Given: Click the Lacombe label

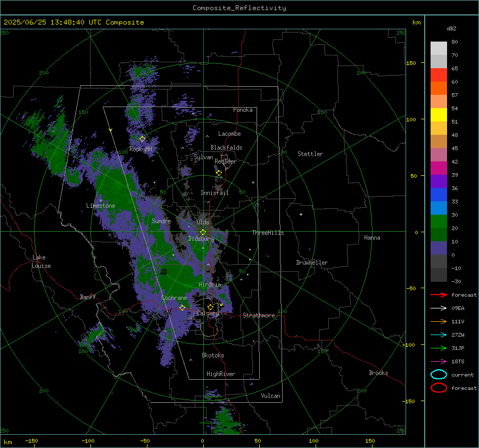Looking at the screenshot, I should (x=229, y=134).
